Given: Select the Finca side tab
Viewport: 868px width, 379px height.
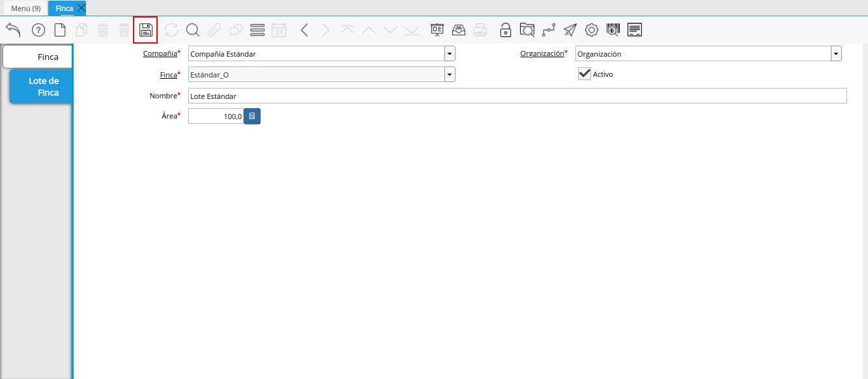Looking at the screenshot, I should 38,57.
